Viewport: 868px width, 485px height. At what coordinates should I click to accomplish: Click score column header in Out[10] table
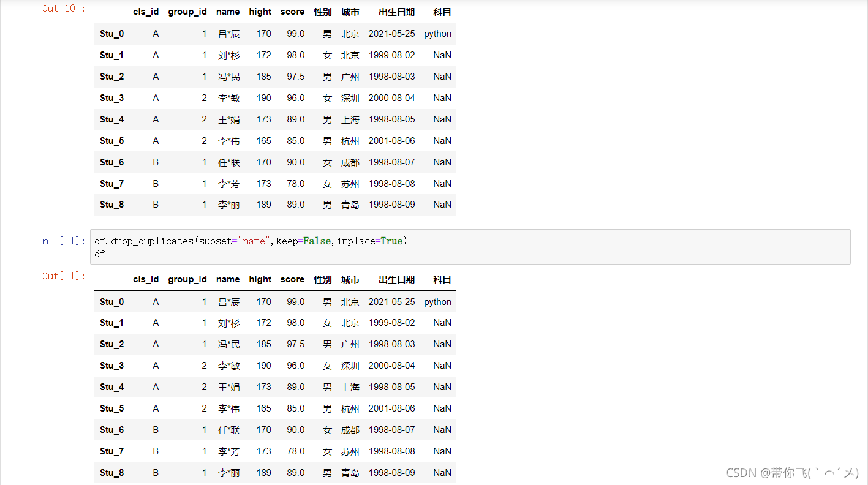tap(292, 12)
